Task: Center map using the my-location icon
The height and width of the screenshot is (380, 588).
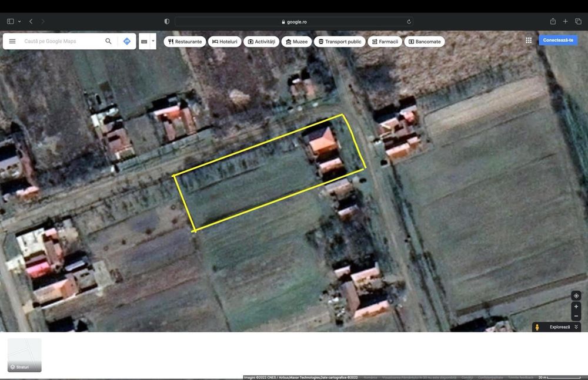Action: click(x=576, y=295)
